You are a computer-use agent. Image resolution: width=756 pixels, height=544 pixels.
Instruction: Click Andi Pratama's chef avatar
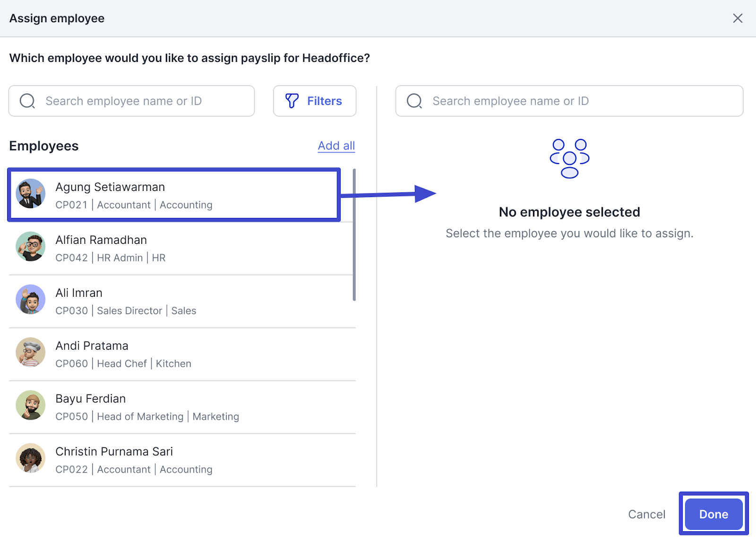[x=31, y=353]
